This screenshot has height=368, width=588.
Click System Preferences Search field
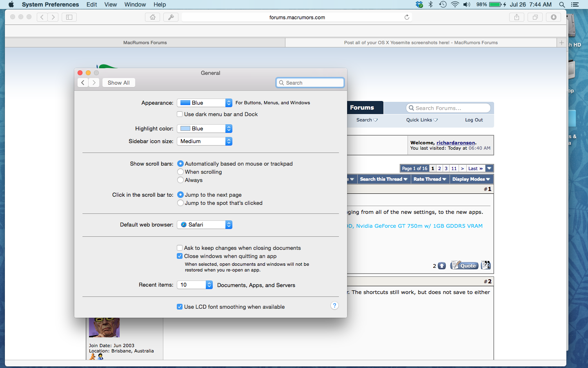[310, 83]
